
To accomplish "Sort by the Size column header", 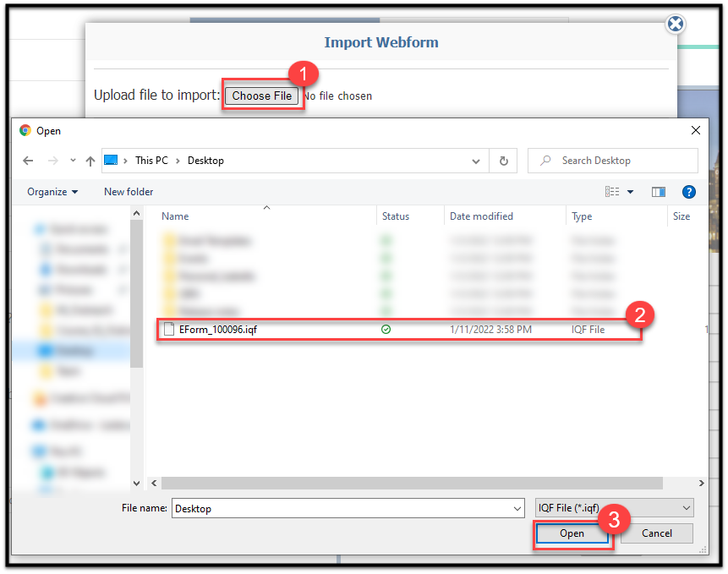I will 681,216.
